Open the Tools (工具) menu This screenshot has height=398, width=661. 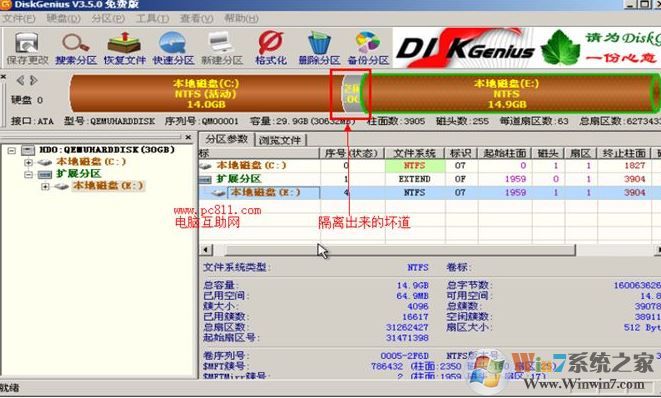(x=152, y=19)
